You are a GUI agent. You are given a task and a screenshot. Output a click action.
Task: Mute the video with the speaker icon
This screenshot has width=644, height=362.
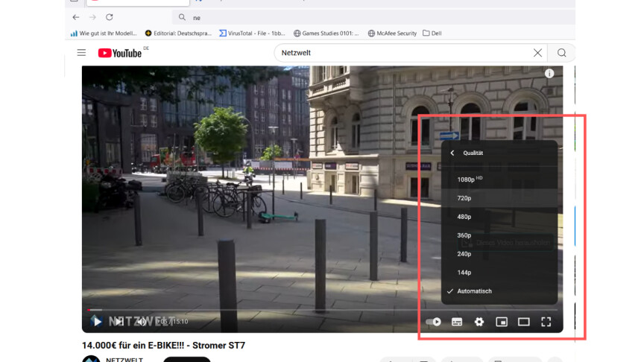[142, 321]
